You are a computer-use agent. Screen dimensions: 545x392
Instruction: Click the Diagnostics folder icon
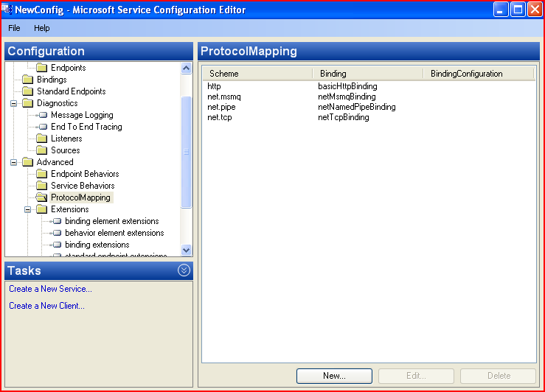[27, 103]
